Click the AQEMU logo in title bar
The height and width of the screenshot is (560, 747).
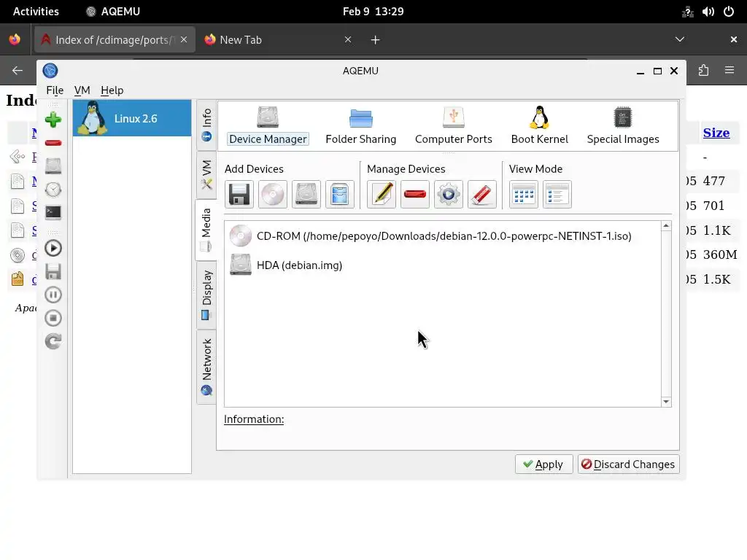[50, 71]
